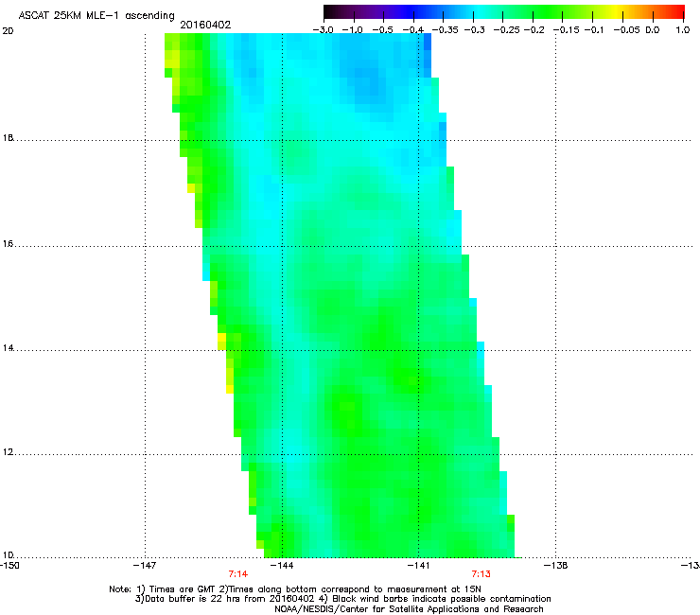Click the color bar label -0.25
Screen dimensions: 700x615
tap(507, 30)
